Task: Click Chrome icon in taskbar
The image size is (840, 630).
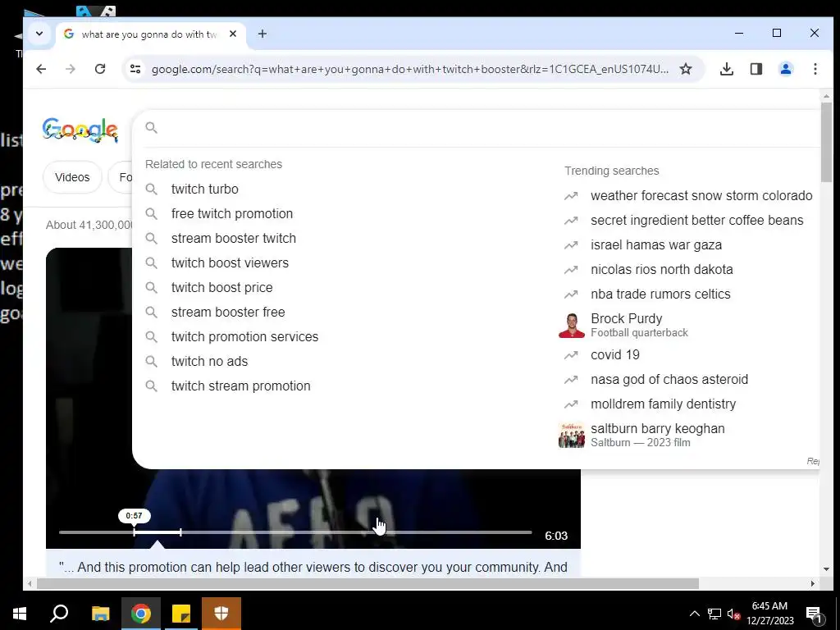Action: coord(141,614)
